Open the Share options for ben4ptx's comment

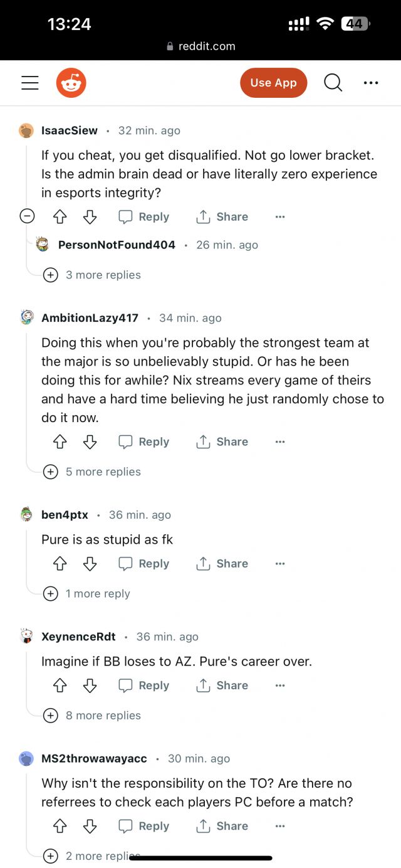pos(221,563)
